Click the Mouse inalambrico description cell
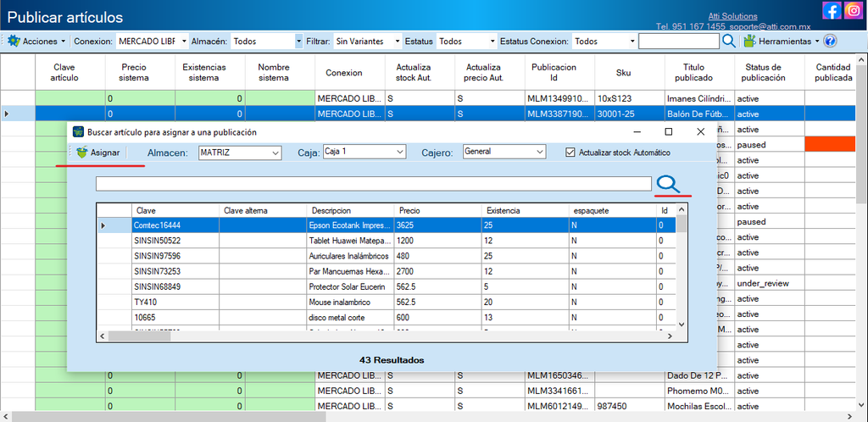Screen dimensions: 868x422 (350, 303)
